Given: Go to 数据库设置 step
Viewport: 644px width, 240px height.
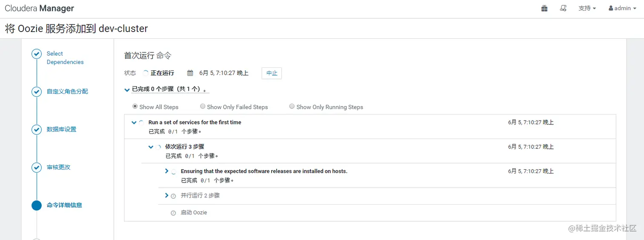Looking at the screenshot, I should [61, 130].
